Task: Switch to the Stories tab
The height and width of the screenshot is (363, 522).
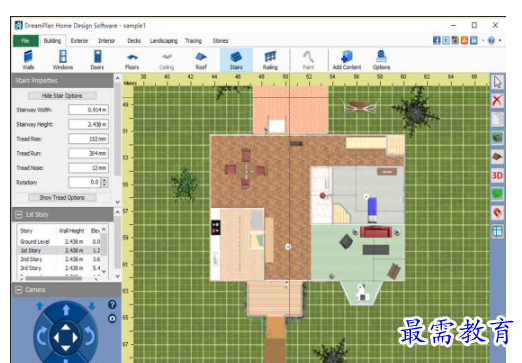Action: tap(220, 41)
